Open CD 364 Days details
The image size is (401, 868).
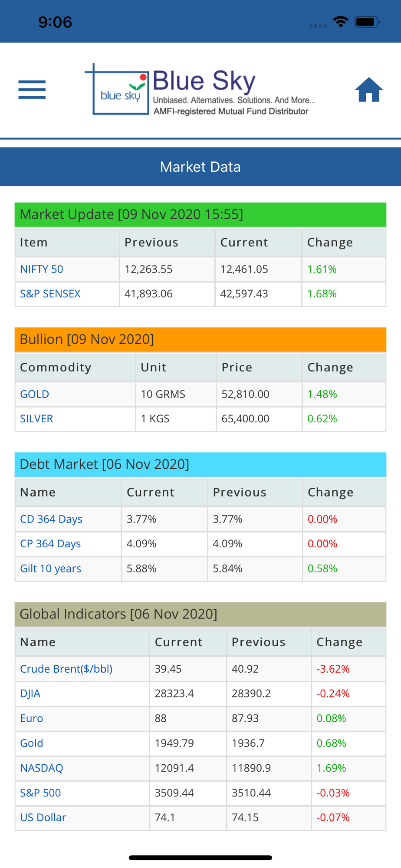(51, 519)
